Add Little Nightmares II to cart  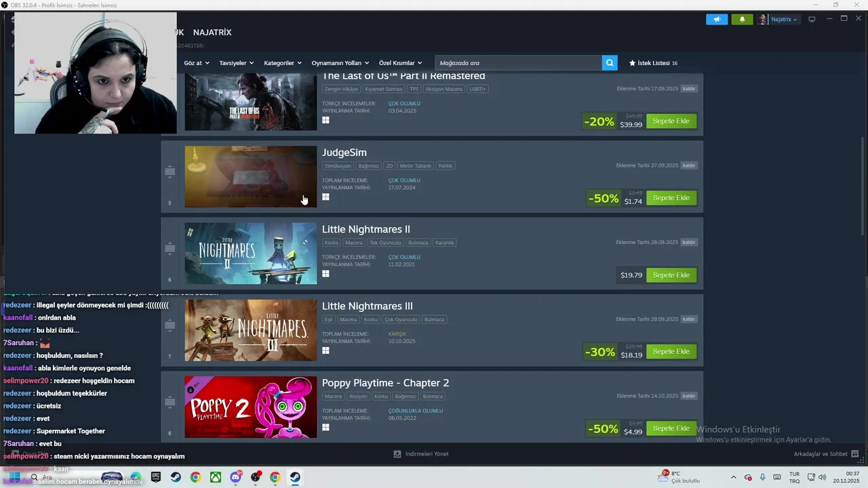(671, 275)
